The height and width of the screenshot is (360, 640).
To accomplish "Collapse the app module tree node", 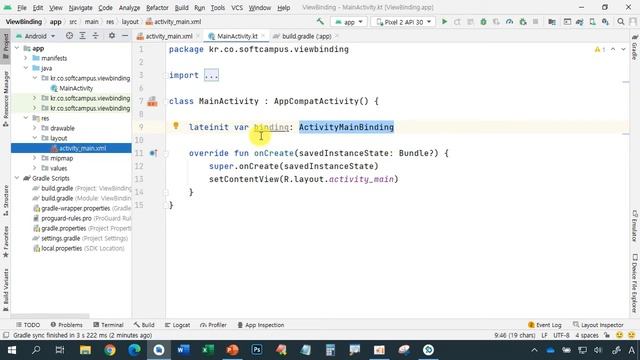I will 17,48.
